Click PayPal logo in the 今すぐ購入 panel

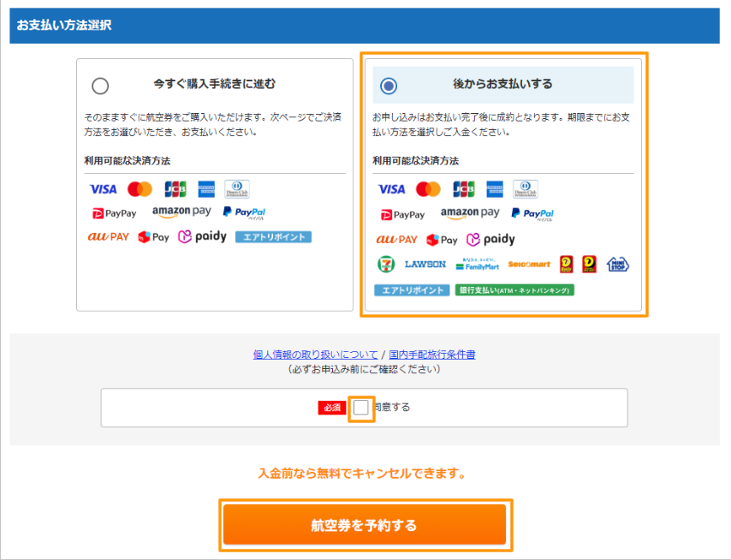pyautogui.click(x=243, y=211)
